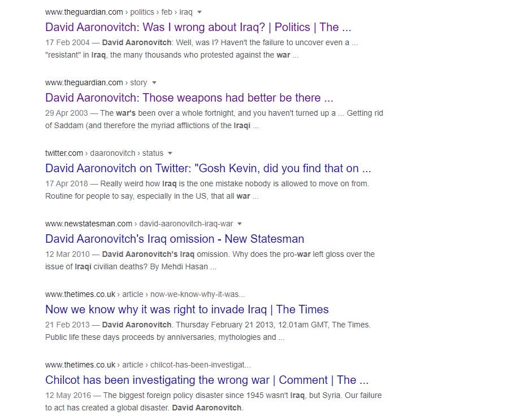Image resolution: width=512 pixels, height=420 pixels.
Task: Open "Now we know why it was right to invade Iraq"
Action: (187, 309)
